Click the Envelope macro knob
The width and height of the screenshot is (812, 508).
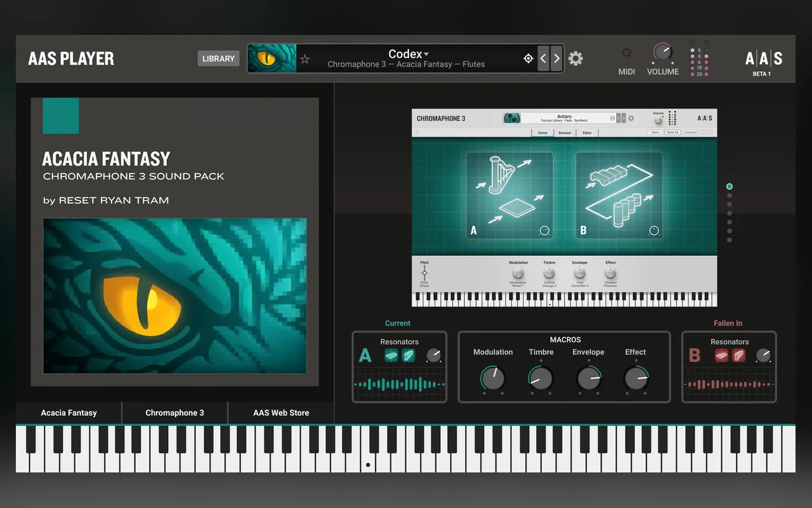pyautogui.click(x=589, y=378)
